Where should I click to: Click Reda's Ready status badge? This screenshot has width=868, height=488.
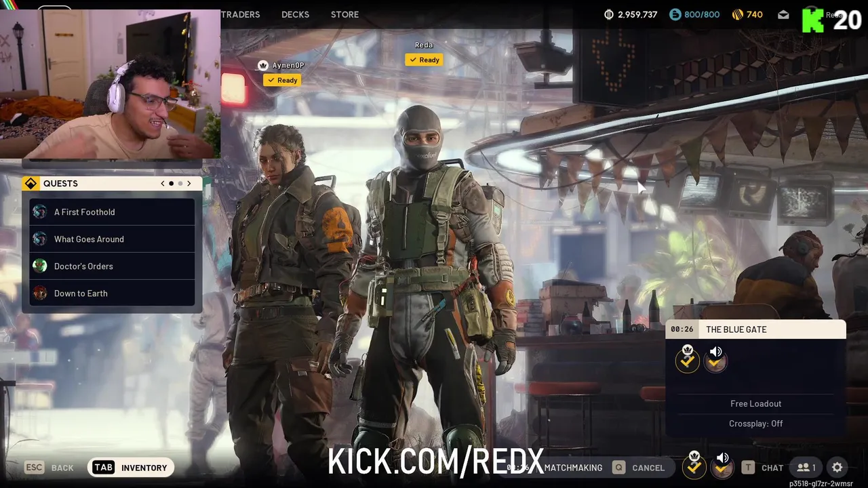tap(424, 60)
